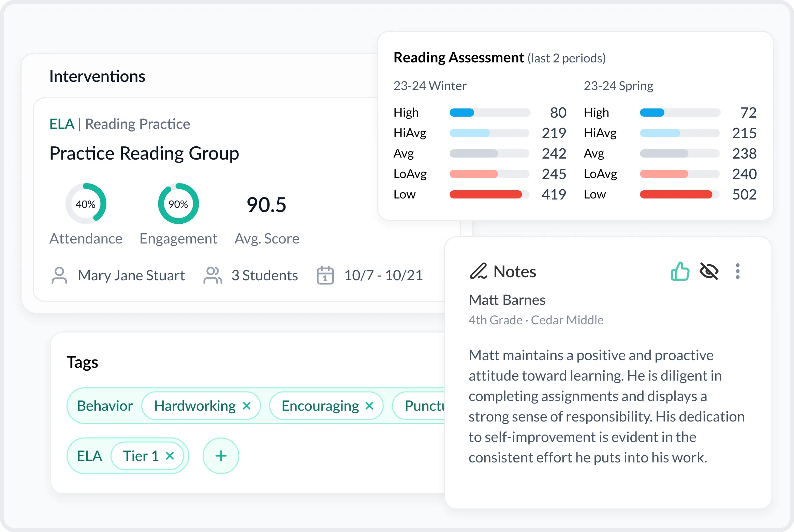The height and width of the screenshot is (532, 794).
Task: Select the Behavior tag category
Action: coord(105,406)
